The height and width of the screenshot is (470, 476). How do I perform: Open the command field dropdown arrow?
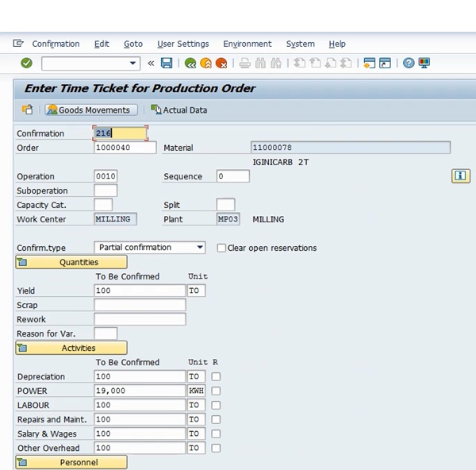click(x=132, y=64)
